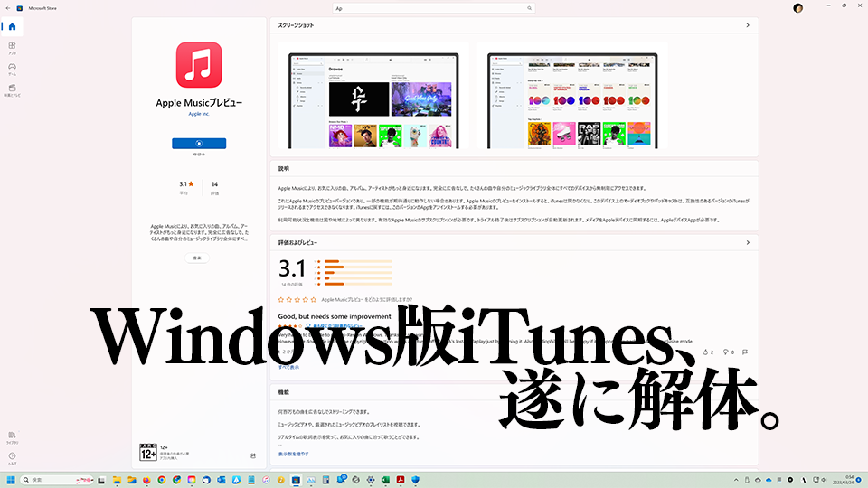
Task: Expand the スクリーンショット section chevron
Action: pos(748,25)
